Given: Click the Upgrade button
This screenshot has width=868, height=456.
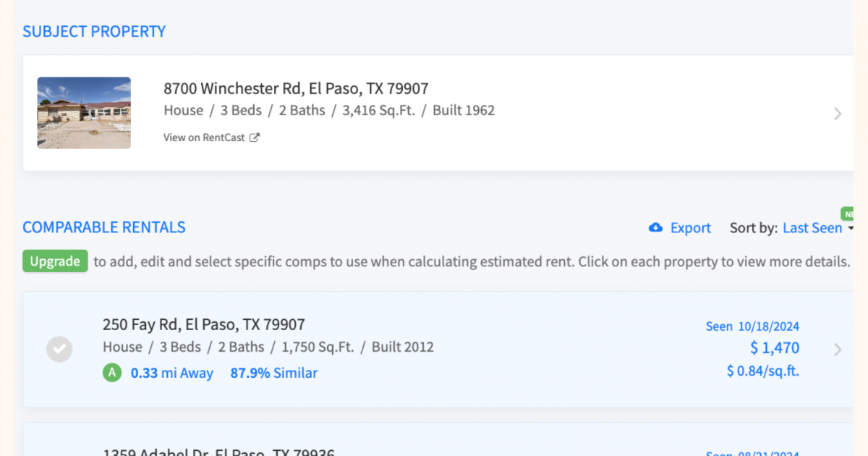Looking at the screenshot, I should click(x=55, y=261).
